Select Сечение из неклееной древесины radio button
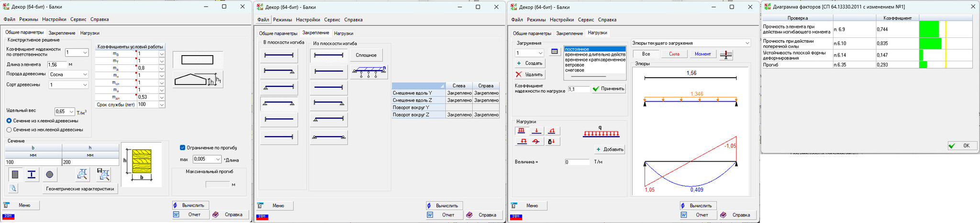 click(x=9, y=129)
